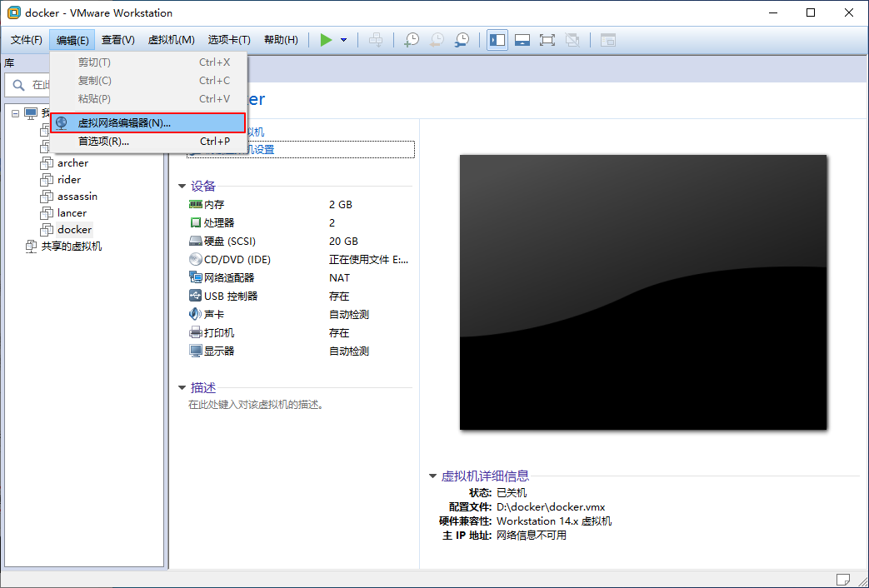Toggle the thumbnail bar icon
This screenshot has width=869, height=588.
coord(522,40)
